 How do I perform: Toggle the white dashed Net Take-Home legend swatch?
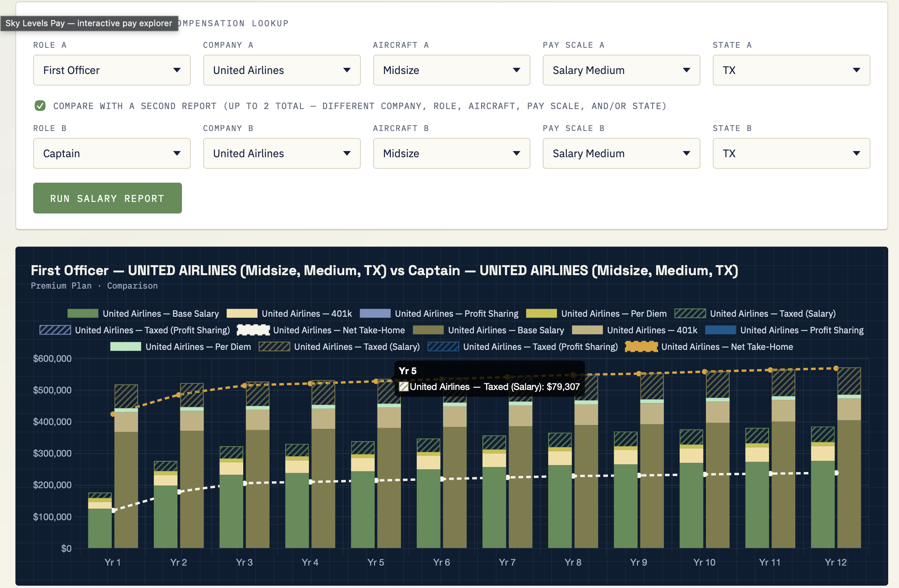coord(253,330)
